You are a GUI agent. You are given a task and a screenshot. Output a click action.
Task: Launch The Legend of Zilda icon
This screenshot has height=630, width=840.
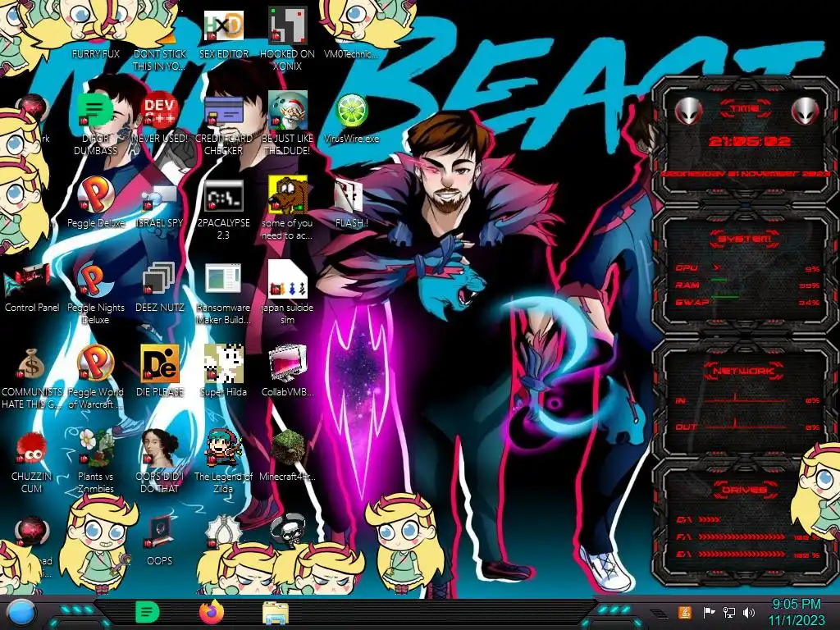point(224,448)
